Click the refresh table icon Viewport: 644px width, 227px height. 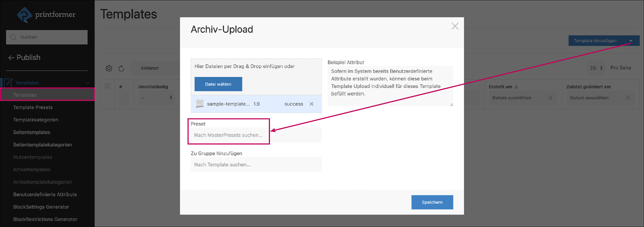121,68
